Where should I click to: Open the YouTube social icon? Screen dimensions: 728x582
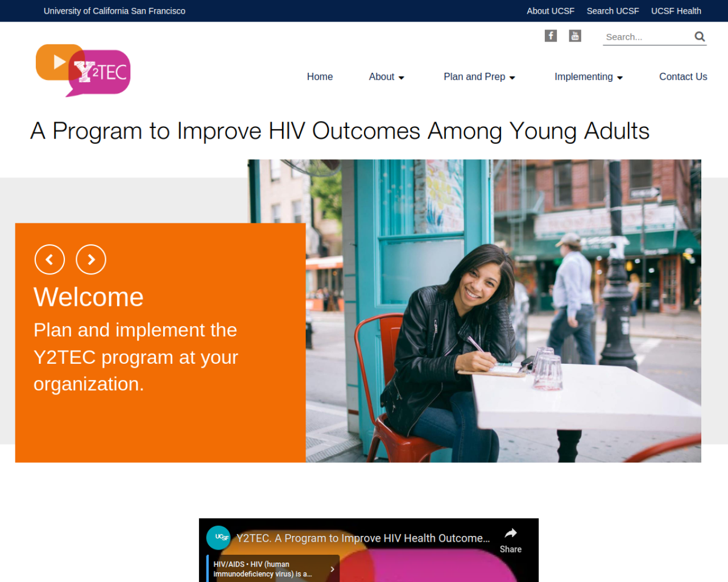(x=575, y=36)
